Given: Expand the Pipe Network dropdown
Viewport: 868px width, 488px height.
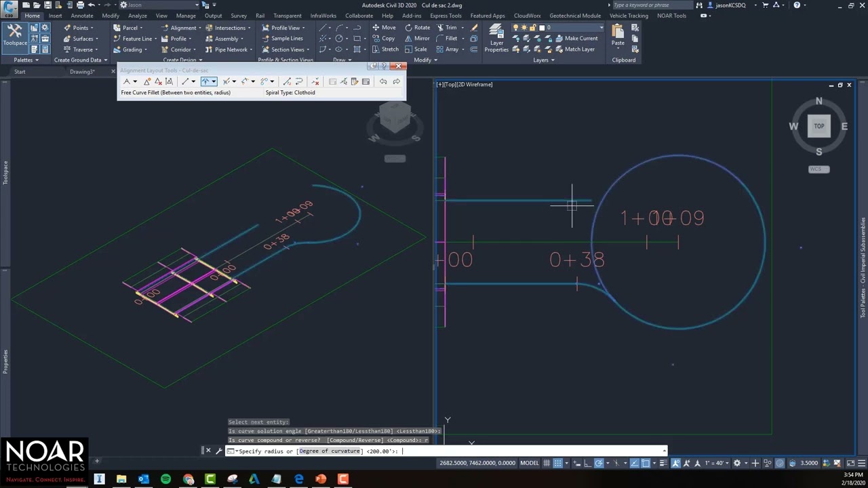Looking at the screenshot, I should pyautogui.click(x=251, y=49).
